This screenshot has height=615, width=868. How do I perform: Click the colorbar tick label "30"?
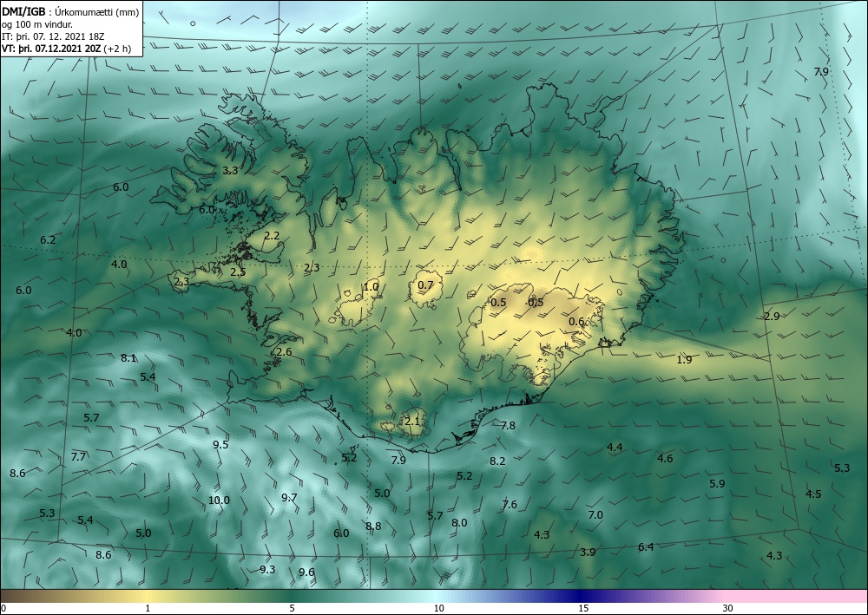728,609
